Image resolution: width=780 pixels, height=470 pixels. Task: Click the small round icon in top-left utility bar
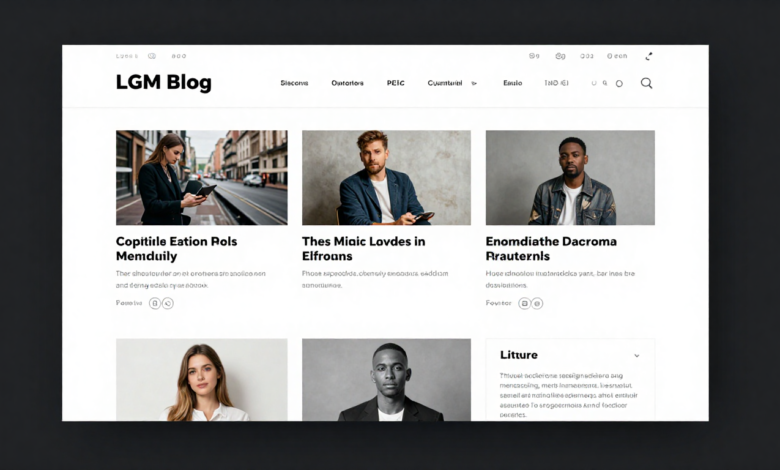tap(152, 56)
